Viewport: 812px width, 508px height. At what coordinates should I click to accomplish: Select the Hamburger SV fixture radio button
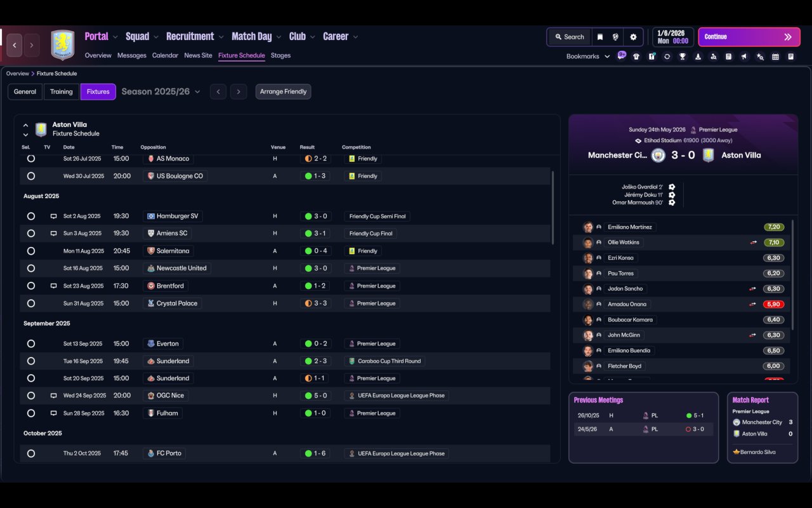coord(30,216)
